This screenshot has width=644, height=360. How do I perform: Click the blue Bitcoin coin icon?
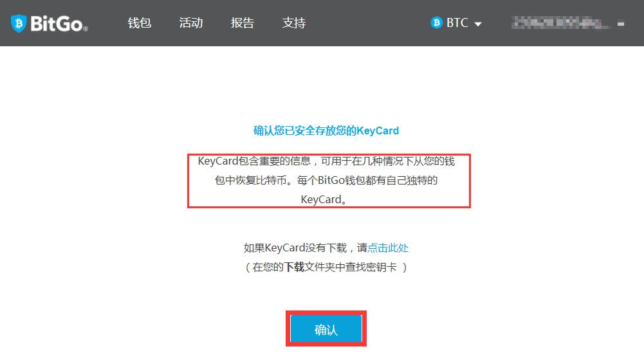pos(436,22)
